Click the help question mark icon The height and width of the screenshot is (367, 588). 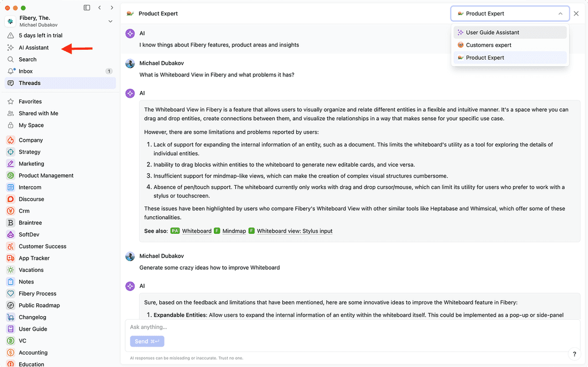(x=575, y=354)
